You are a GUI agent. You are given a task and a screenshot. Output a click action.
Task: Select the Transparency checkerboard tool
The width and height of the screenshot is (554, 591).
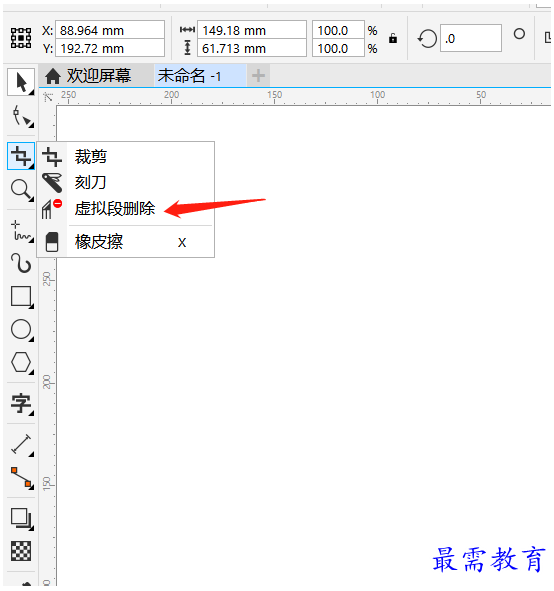coord(21,551)
